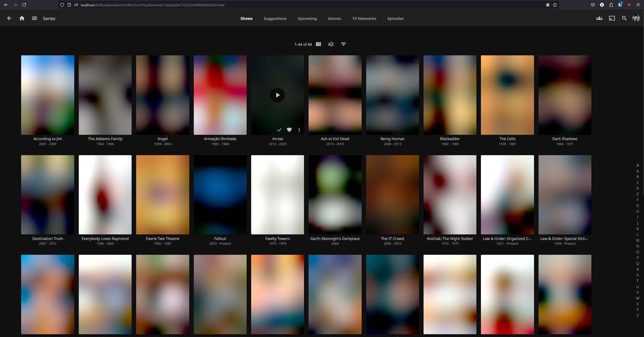Click the Jellyfin home icon
The height and width of the screenshot is (337, 644).
[22, 18]
